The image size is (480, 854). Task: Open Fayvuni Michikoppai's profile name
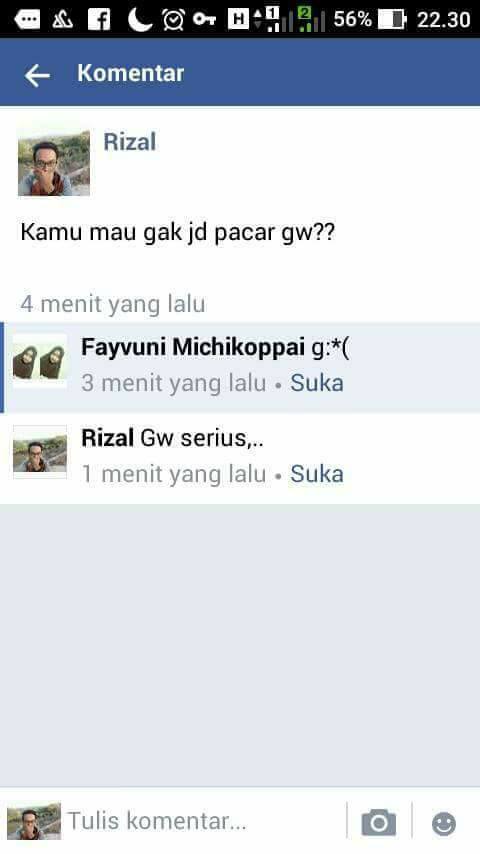pyautogui.click(x=193, y=347)
